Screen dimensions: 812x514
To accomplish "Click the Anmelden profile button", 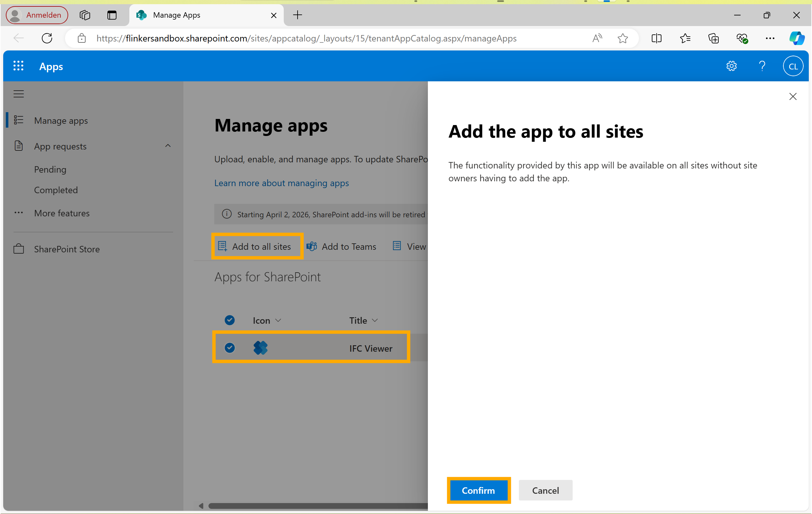I will 37,15.
